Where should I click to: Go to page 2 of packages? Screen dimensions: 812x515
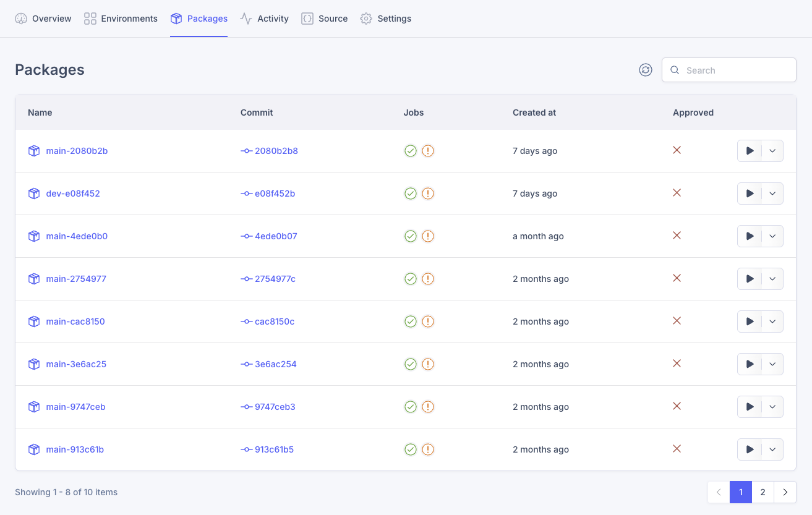763,492
